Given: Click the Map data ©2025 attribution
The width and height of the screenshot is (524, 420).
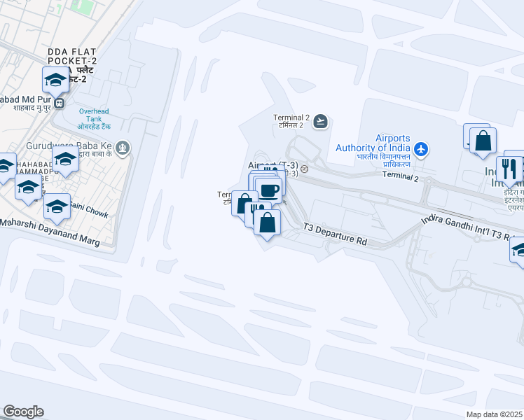Looking at the screenshot, I should click(x=494, y=414).
